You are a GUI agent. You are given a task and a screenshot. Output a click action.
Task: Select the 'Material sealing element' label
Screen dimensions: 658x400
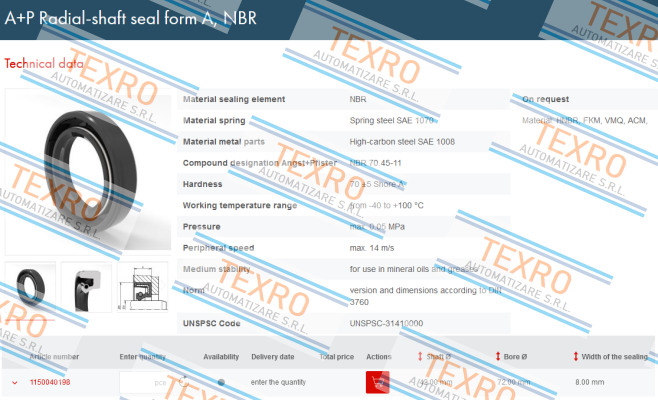(234, 99)
